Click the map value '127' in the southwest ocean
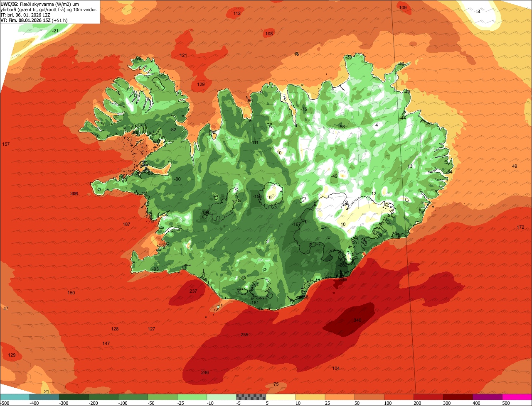 click(x=151, y=329)
